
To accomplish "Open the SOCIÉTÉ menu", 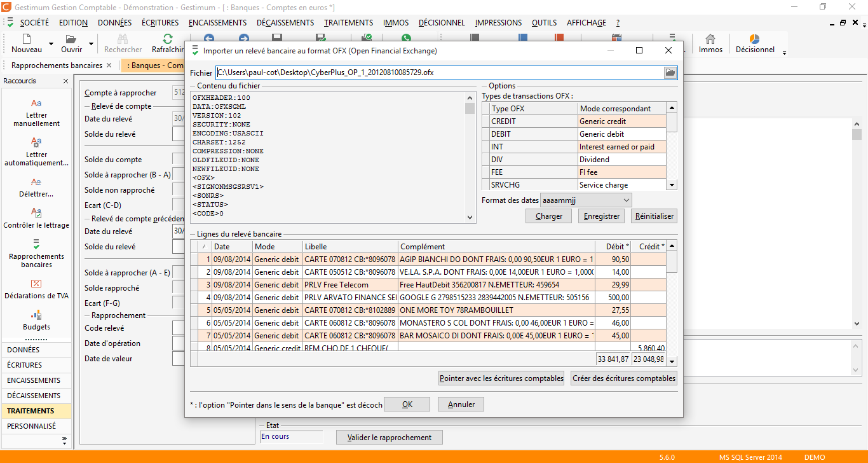I will coord(34,23).
